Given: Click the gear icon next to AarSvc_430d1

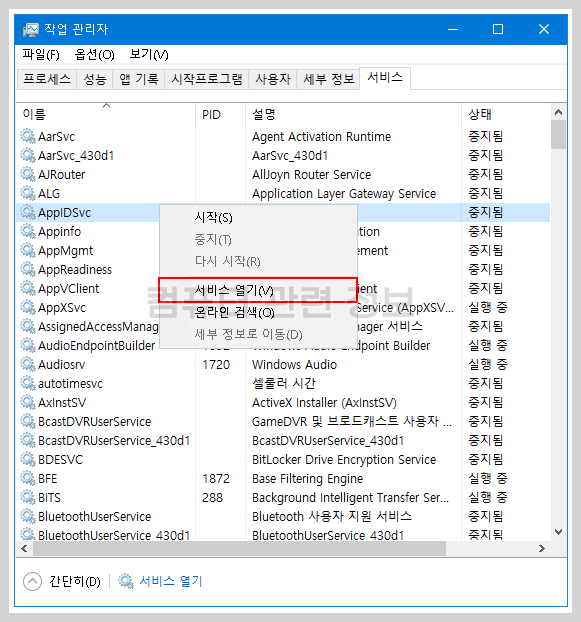Looking at the screenshot, I should tap(28, 156).
